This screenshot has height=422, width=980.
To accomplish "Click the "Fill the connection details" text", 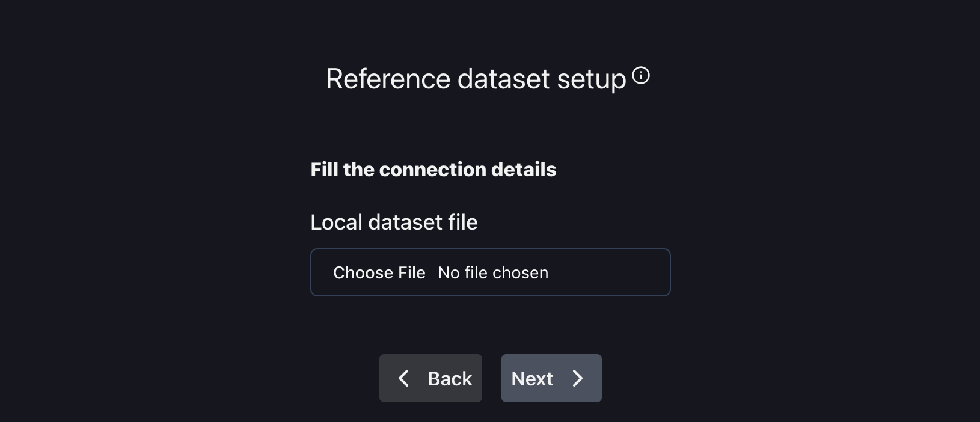I will point(433,170).
